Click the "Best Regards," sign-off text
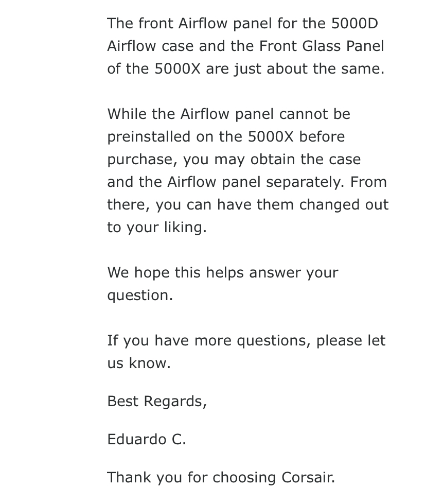 click(157, 402)
